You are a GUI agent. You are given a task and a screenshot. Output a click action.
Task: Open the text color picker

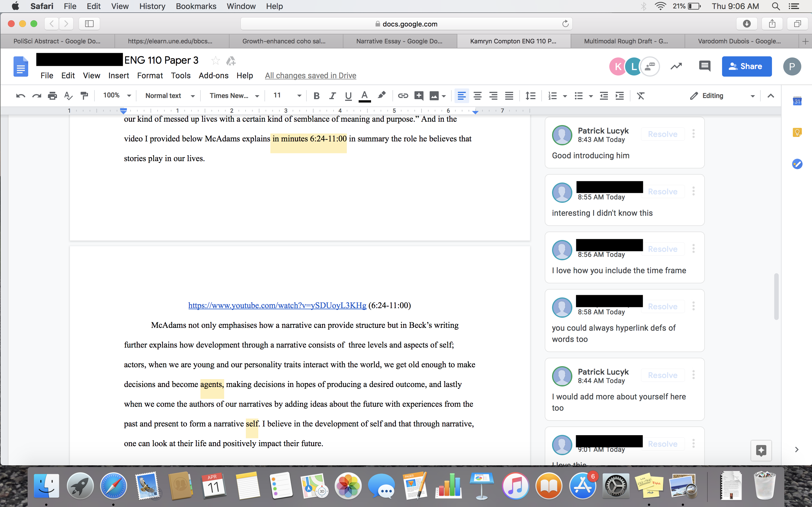pos(364,96)
